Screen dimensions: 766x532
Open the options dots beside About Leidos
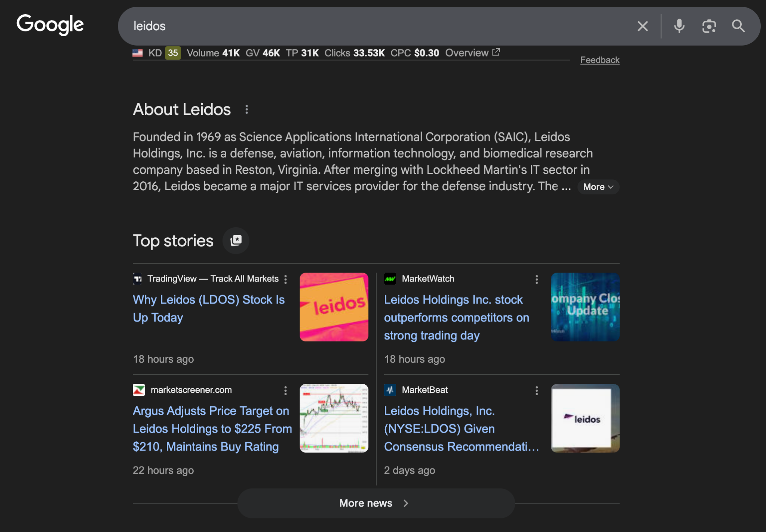(x=246, y=110)
